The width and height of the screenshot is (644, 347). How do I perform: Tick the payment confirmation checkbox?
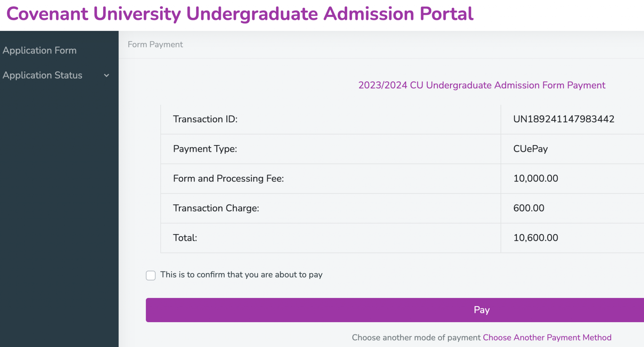click(151, 275)
